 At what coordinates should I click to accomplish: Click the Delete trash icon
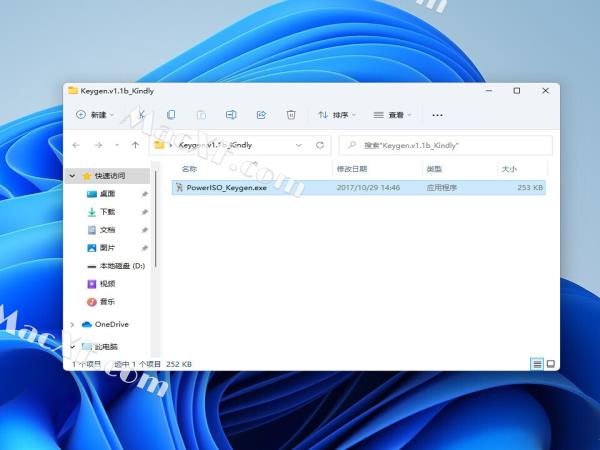pos(291,115)
